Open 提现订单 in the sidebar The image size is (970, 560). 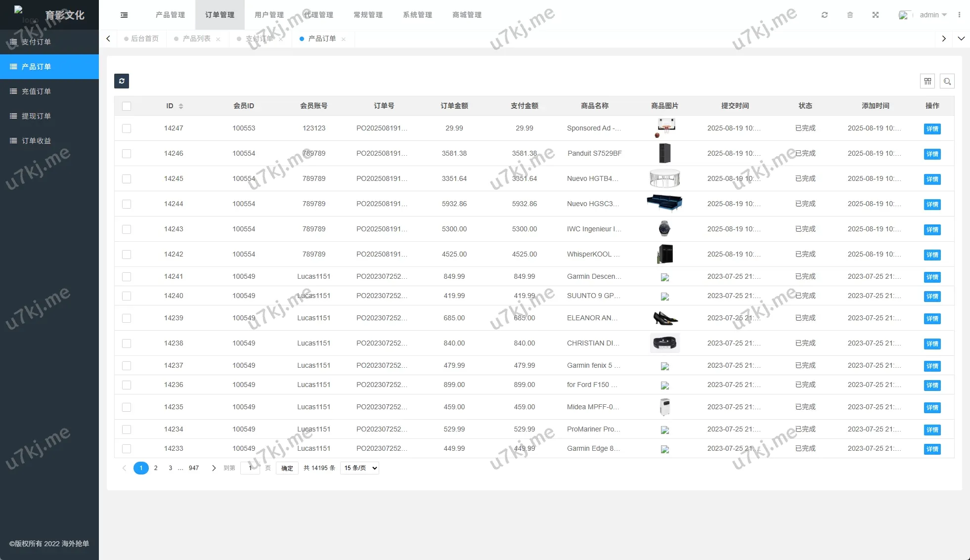point(36,116)
